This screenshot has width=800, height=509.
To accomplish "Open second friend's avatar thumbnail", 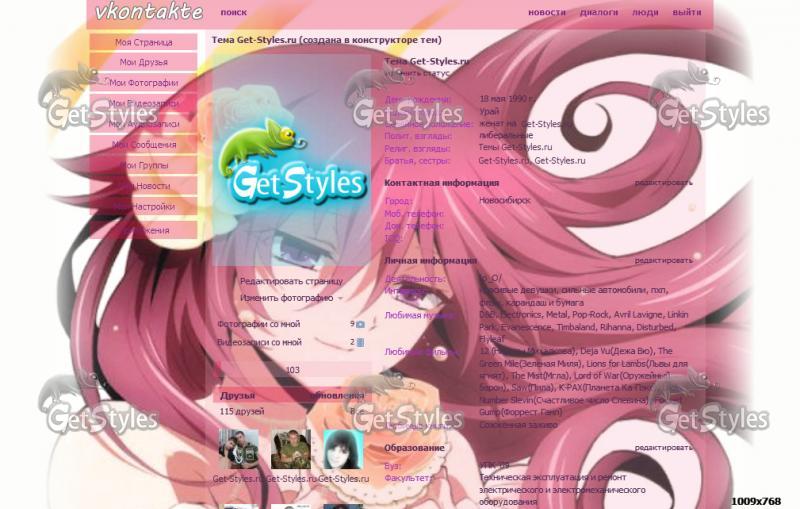I will [x=291, y=450].
